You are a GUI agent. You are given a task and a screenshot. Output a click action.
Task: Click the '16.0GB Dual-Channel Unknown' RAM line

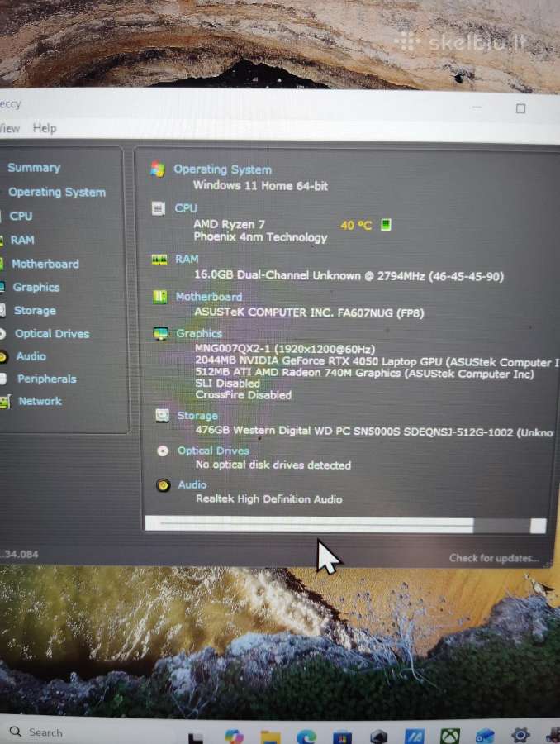point(349,275)
